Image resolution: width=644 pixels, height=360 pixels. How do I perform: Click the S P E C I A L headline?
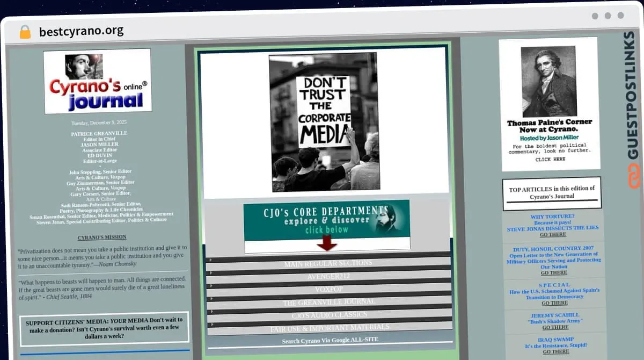(554, 285)
